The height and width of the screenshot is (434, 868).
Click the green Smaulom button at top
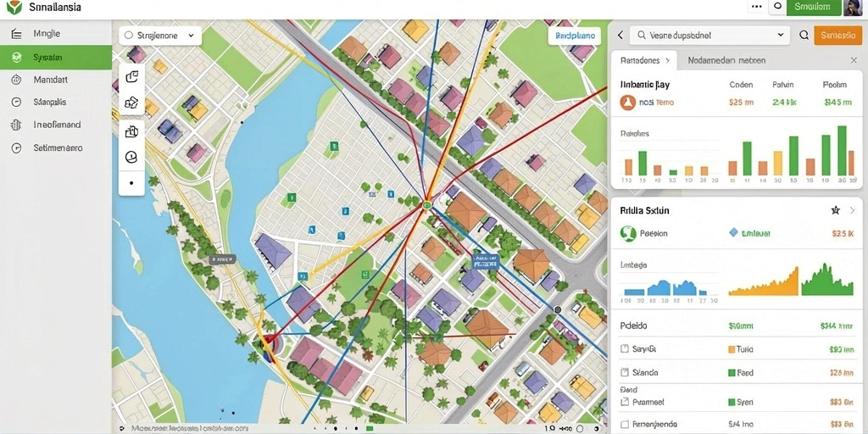pos(812,7)
